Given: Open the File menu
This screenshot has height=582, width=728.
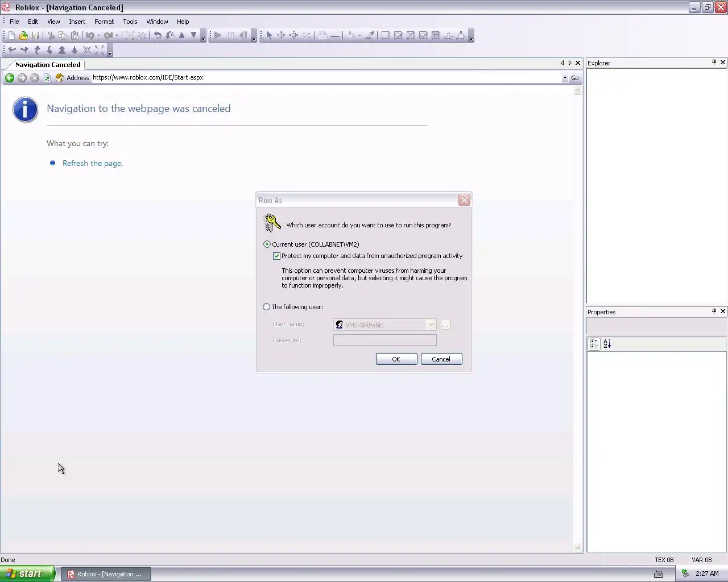Looking at the screenshot, I should tap(14, 22).
